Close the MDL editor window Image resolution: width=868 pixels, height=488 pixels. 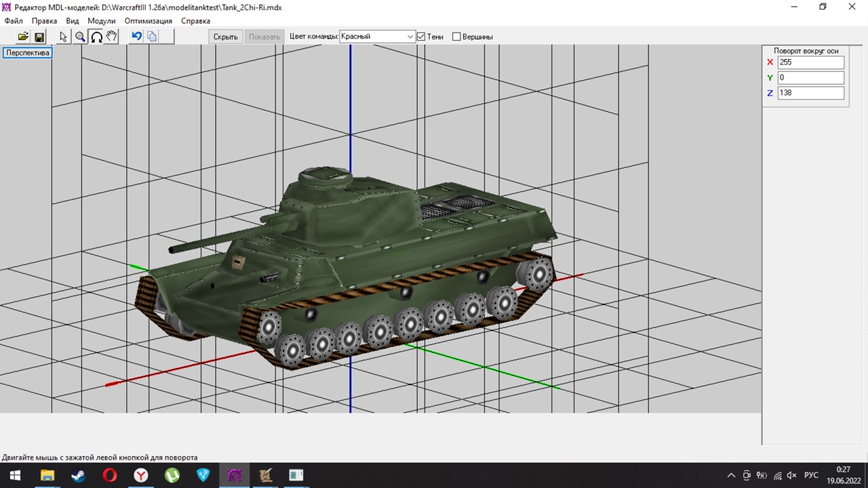[852, 7]
